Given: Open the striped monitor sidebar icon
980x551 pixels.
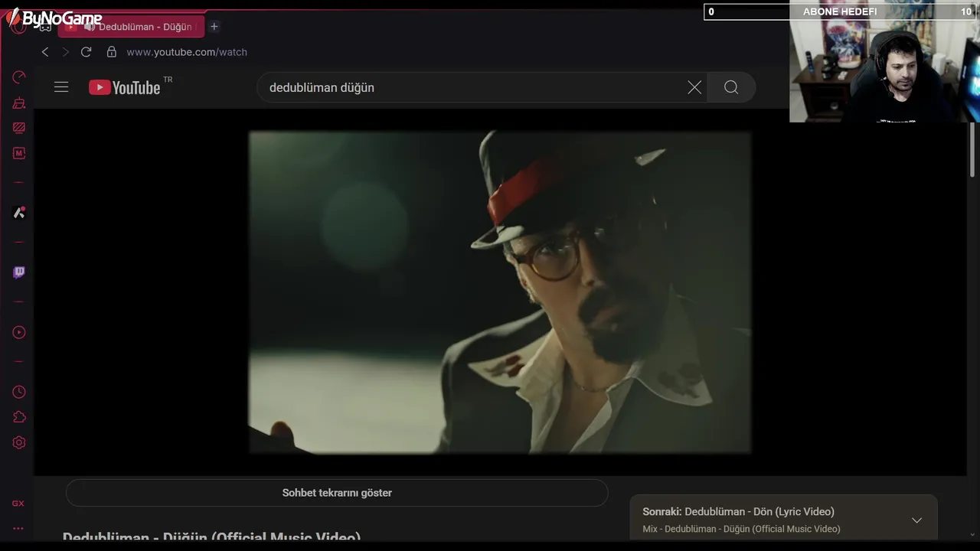Looking at the screenshot, I should click(19, 128).
